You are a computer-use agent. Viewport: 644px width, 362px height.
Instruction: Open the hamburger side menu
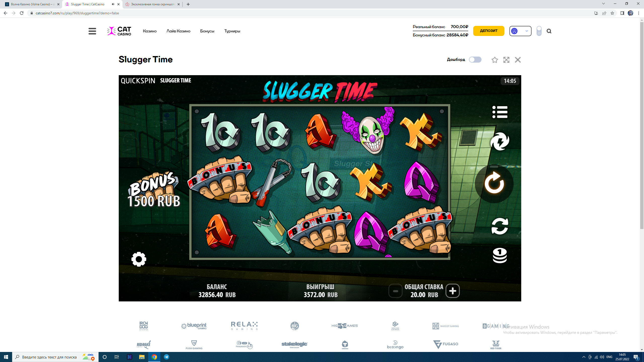[x=92, y=31]
